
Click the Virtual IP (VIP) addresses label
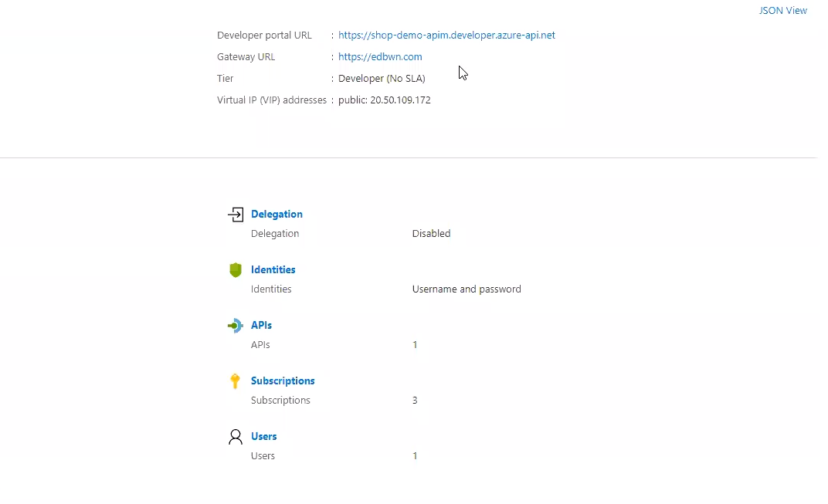click(272, 100)
